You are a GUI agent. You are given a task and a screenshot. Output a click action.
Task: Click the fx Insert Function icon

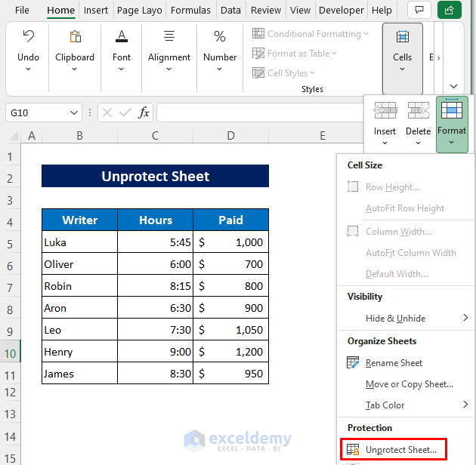(144, 112)
